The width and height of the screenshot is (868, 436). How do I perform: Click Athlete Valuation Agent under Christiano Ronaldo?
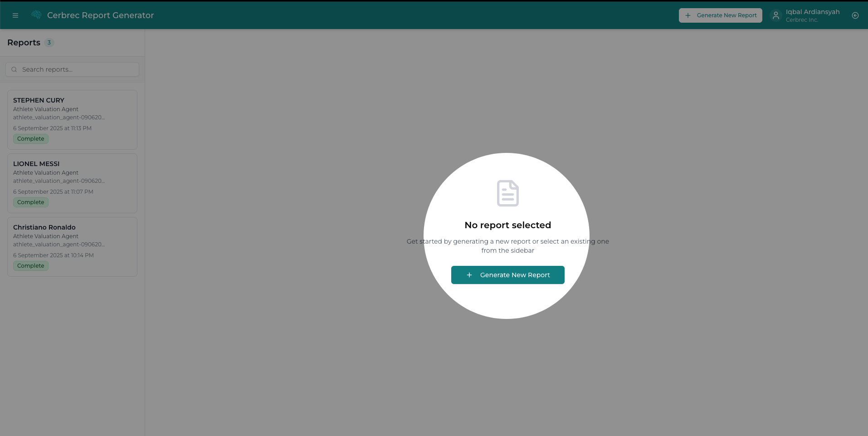coord(46,236)
